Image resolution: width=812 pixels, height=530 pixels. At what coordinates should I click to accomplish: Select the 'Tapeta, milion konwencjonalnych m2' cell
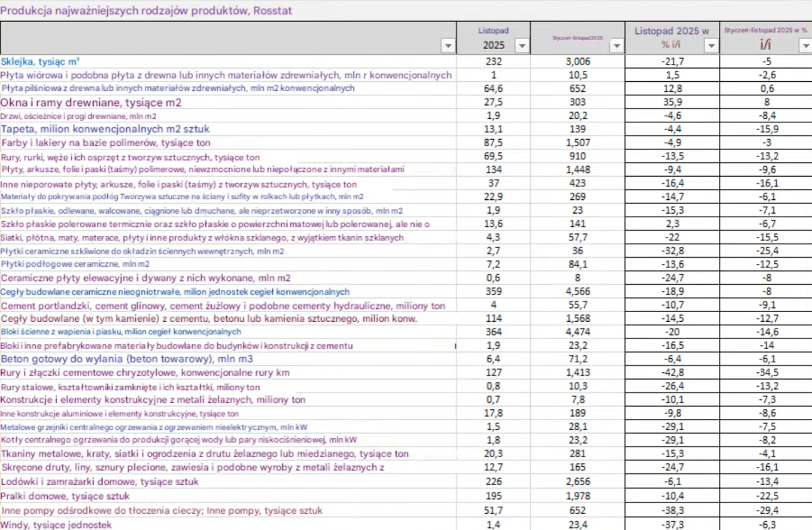105,129
